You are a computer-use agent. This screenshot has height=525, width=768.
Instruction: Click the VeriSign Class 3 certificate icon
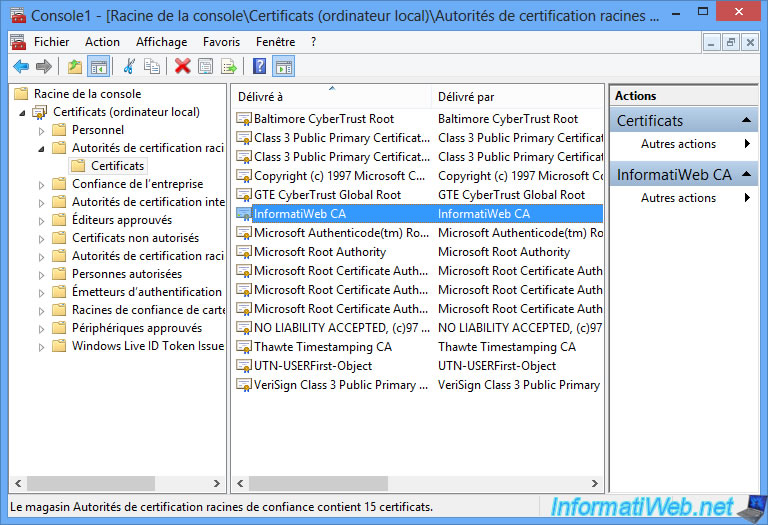pos(243,385)
